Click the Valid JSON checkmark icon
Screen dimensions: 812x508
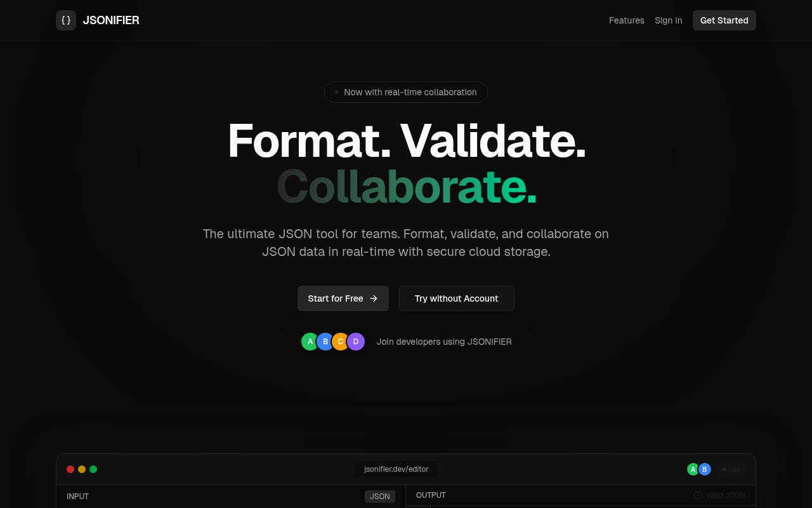click(697, 495)
